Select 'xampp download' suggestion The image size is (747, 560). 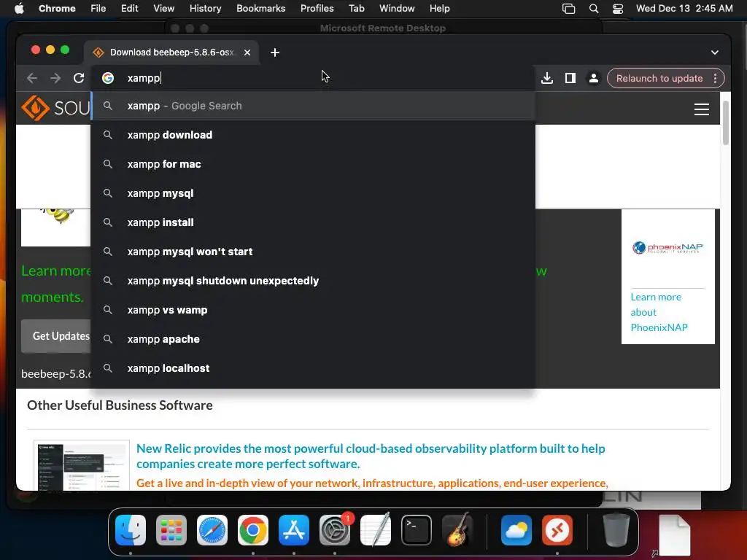(314, 135)
